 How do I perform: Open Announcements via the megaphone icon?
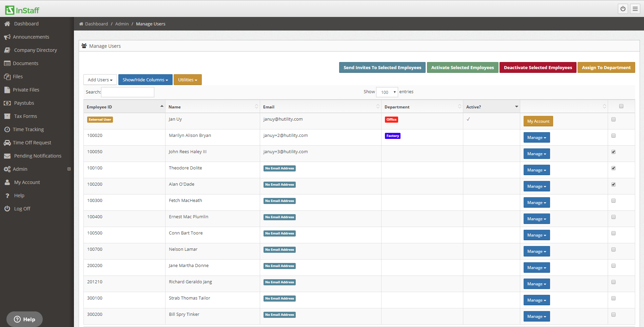pos(7,37)
